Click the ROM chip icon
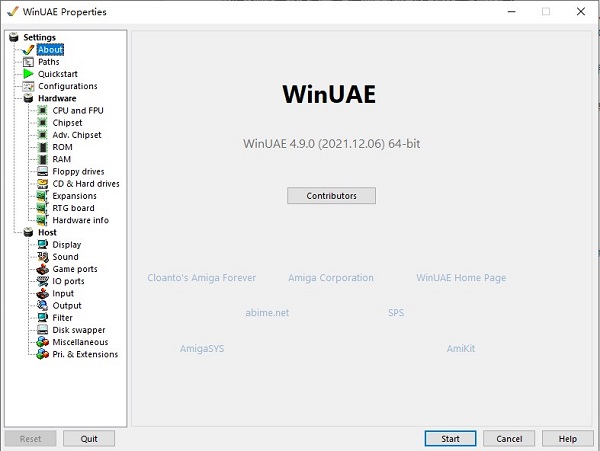The height and width of the screenshot is (451, 600). pyautogui.click(x=42, y=147)
